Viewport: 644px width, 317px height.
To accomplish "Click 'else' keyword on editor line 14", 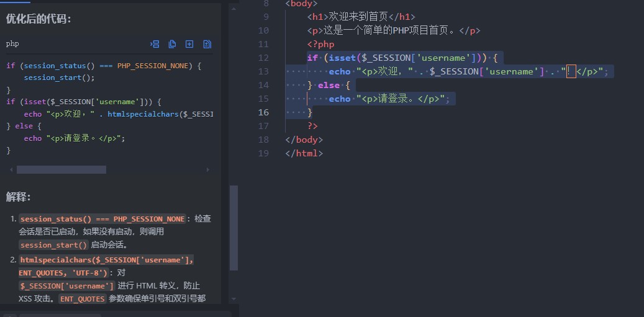I will (329, 86).
